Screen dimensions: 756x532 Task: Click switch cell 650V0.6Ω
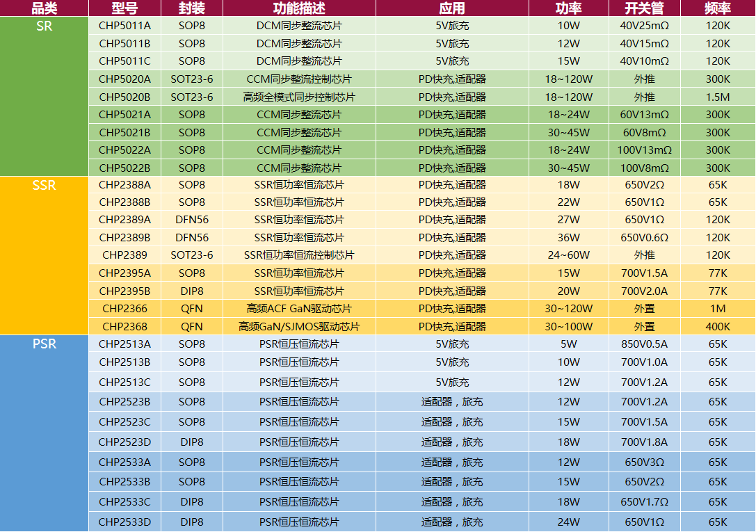point(645,238)
